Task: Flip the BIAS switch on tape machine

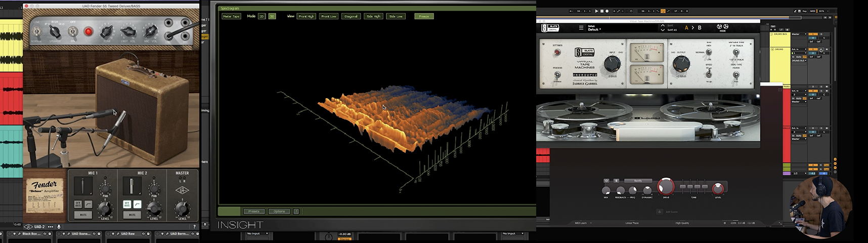Action: (x=709, y=52)
